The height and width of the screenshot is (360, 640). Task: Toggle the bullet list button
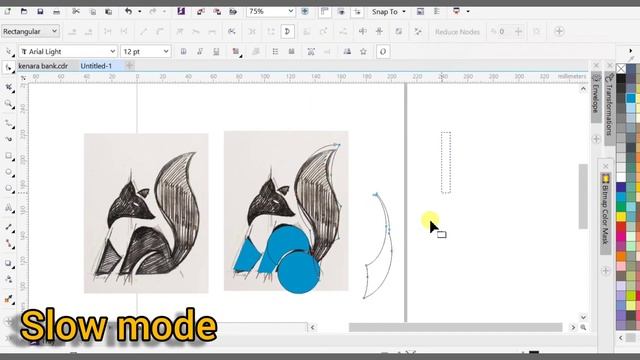tap(275, 51)
